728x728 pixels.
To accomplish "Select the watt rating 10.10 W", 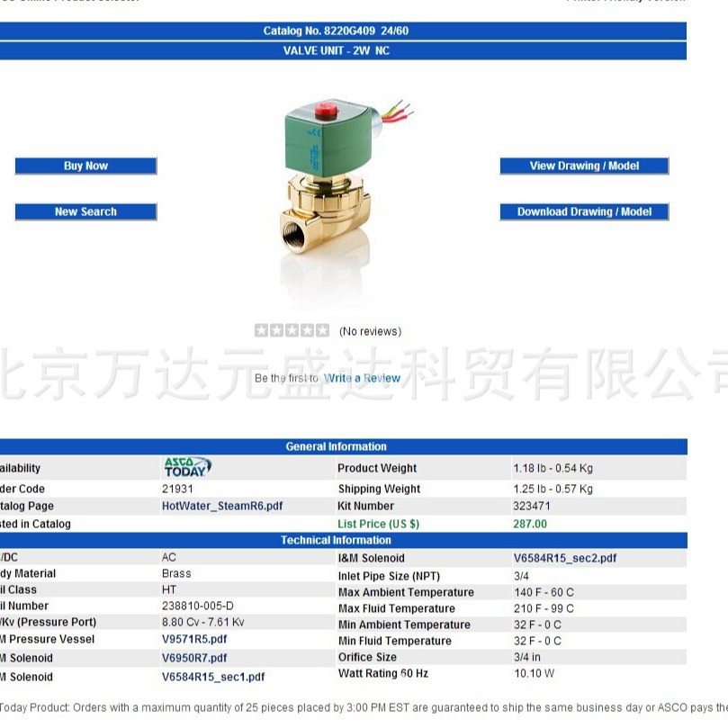I will (x=534, y=674).
